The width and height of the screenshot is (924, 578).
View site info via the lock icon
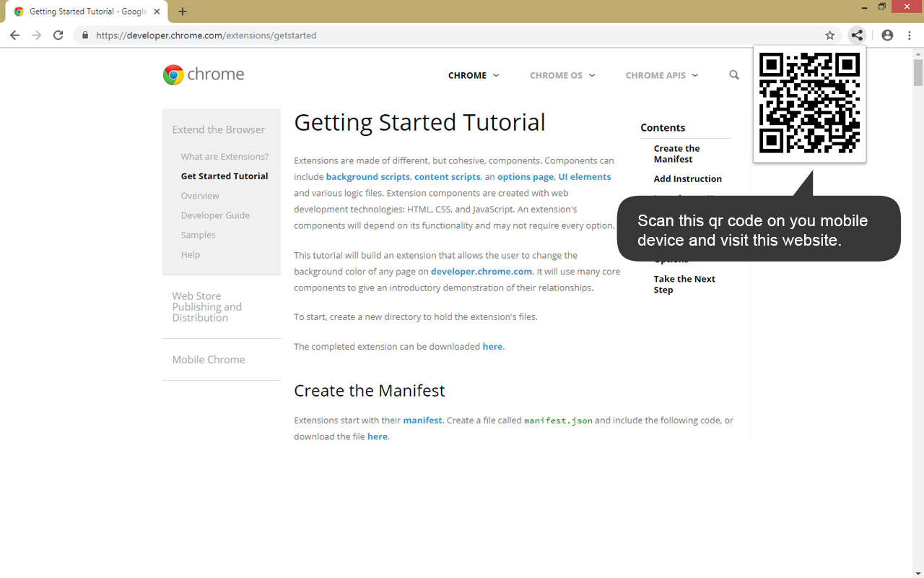tap(85, 35)
